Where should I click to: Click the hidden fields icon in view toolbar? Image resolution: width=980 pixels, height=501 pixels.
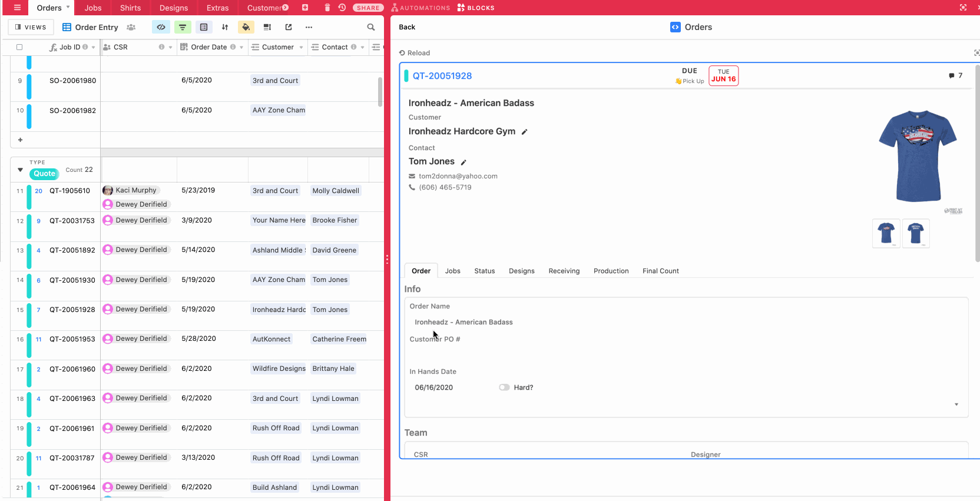pyautogui.click(x=161, y=27)
